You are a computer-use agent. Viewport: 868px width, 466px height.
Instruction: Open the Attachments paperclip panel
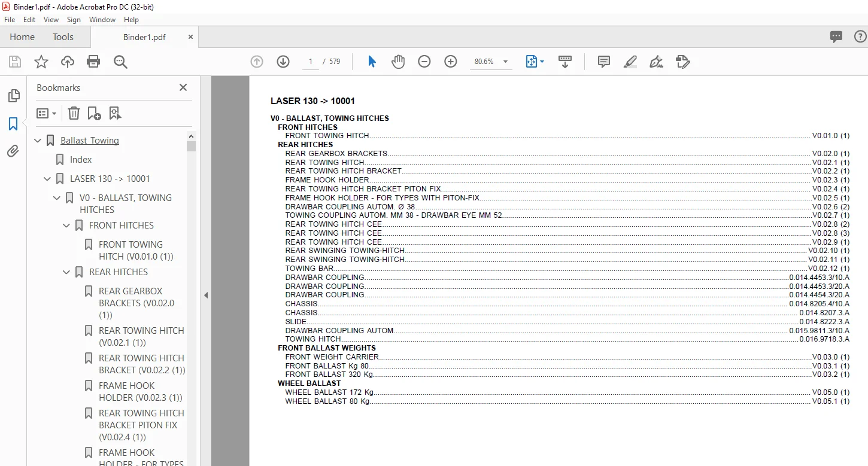[x=13, y=151]
